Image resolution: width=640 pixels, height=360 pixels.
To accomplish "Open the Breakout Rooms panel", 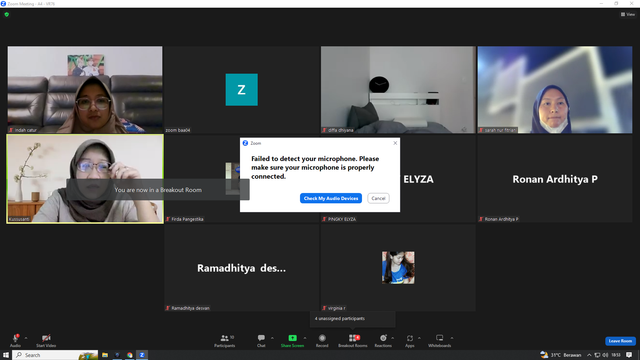I will (x=353, y=340).
